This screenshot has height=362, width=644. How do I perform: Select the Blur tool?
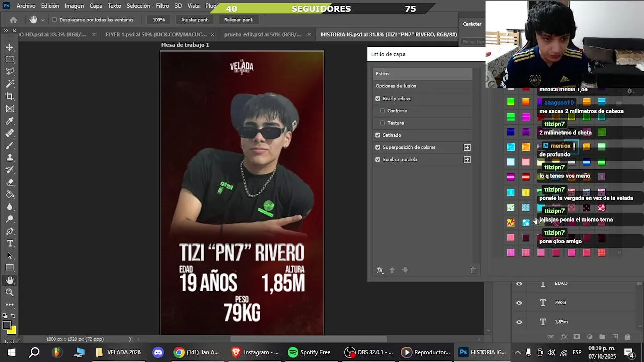coord(10,207)
